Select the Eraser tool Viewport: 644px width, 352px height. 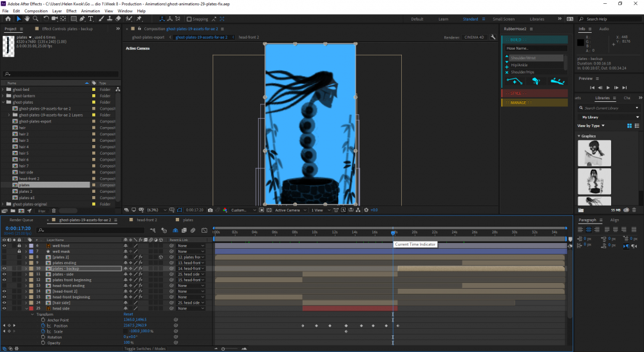[x=118, y=19]
